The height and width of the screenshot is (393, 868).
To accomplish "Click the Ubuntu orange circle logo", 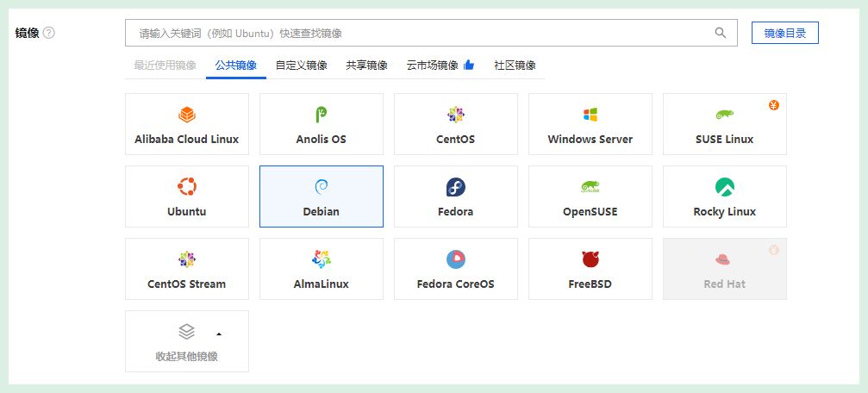I will click(x=187, y=187).
